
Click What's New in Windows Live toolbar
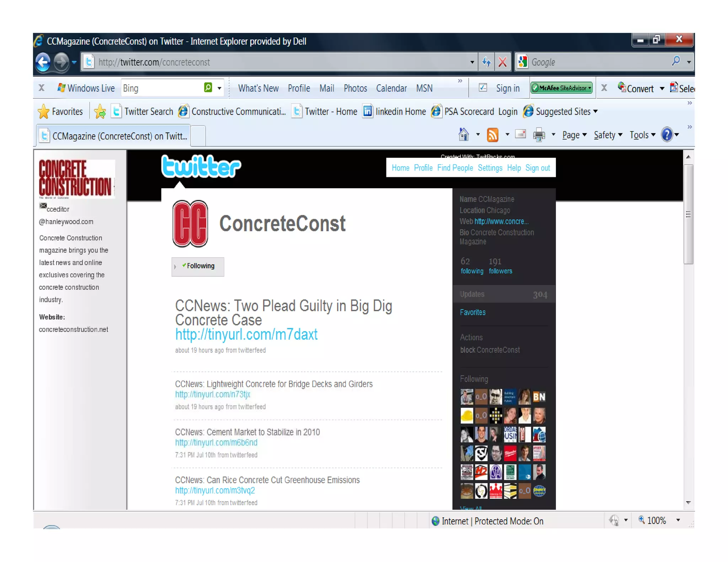(x=258, y=88)
